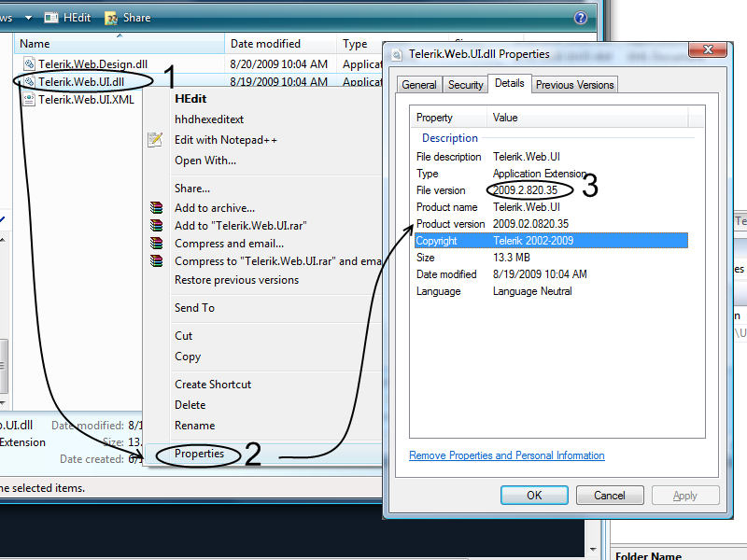Open the General tab
This screenshot has height=560, width=747.
pos(418,85)
